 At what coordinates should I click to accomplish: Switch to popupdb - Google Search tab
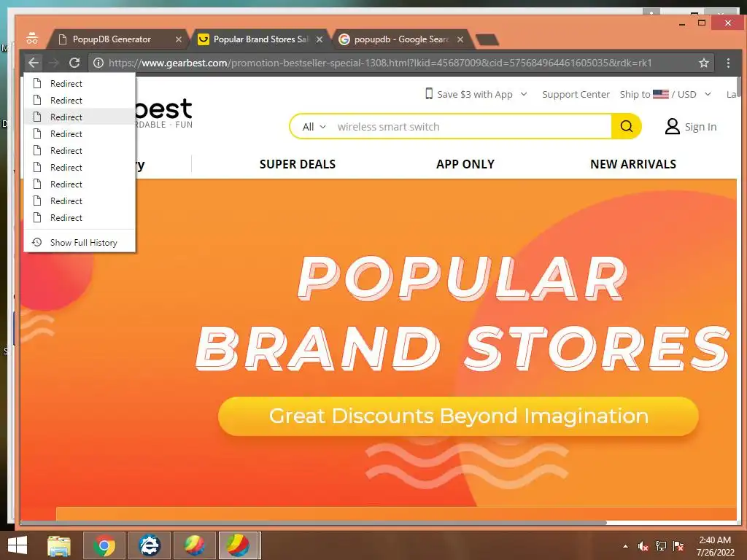click(401, 39)
